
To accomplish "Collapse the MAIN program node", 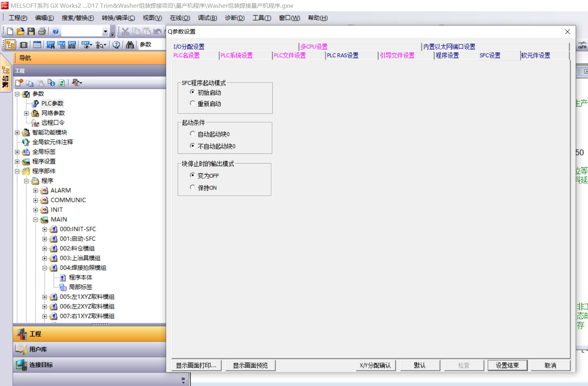I will (x=36, y=220).
